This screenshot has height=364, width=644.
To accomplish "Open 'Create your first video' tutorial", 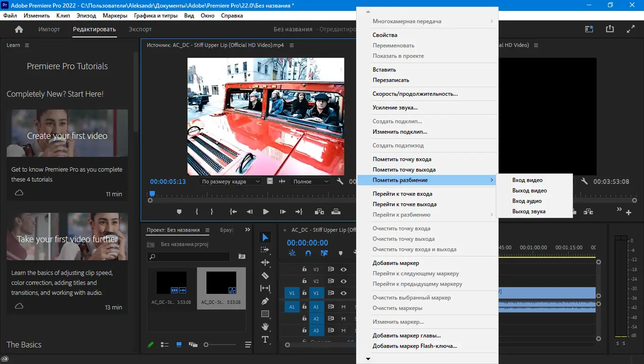I will pos(67,136).
